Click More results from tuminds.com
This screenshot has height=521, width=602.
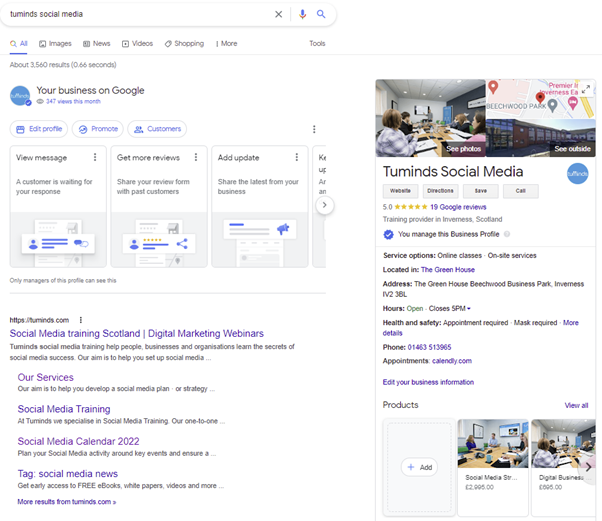tap(66, 502)
